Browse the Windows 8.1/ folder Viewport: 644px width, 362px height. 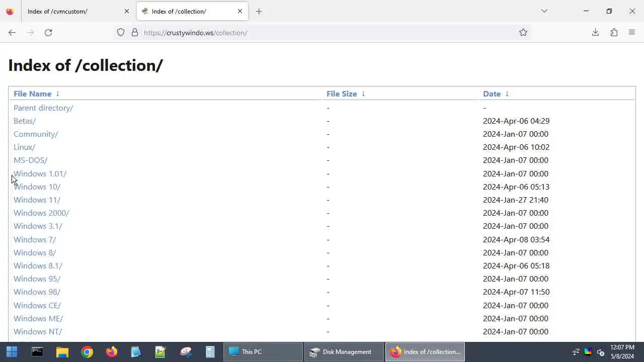38,266
